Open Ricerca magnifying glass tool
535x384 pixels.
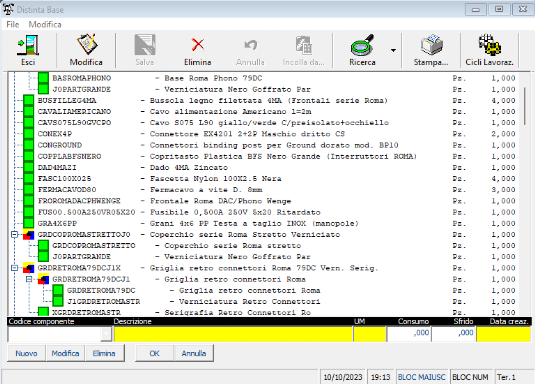coord(362,45)
